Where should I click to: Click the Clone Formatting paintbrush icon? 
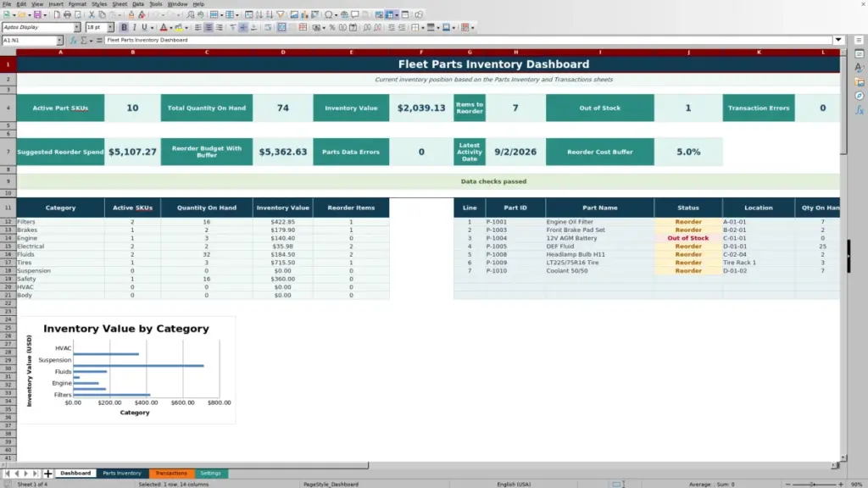(x=131, y=14)
